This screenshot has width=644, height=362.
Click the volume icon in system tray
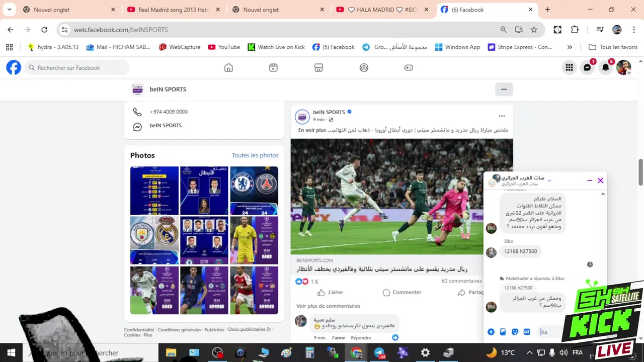(563, 353)
